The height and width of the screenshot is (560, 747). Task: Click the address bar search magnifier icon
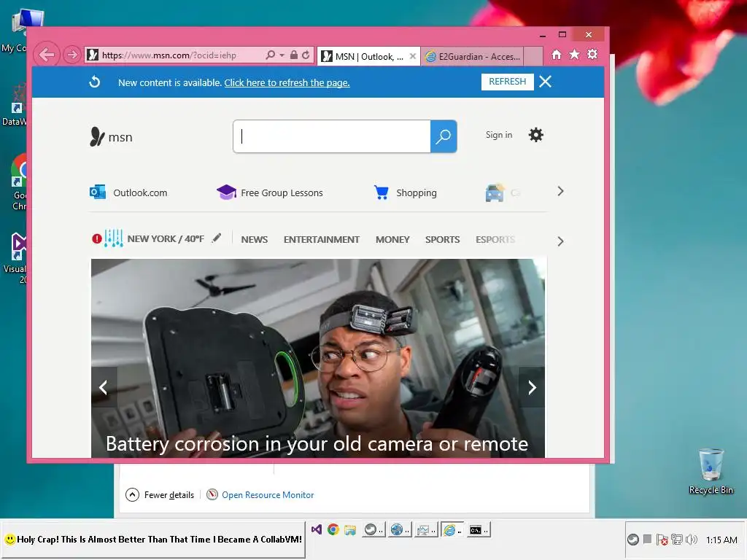270,55
